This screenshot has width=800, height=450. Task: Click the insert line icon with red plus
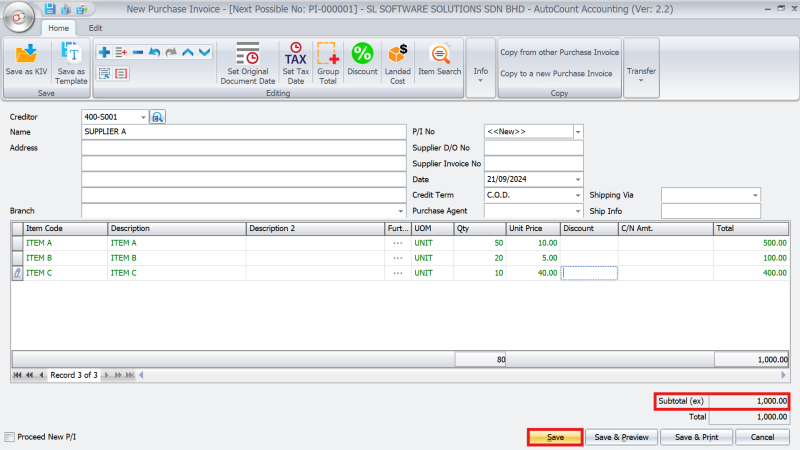coord(121,52)
